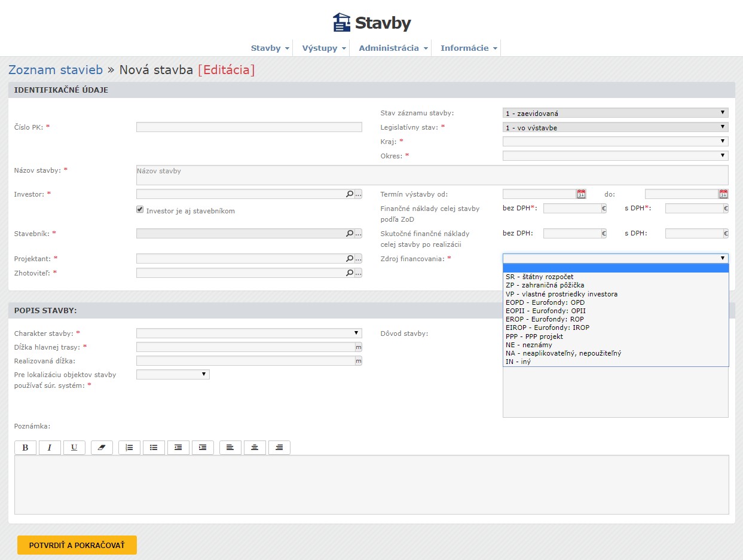
Task: Toggle bold formatting in the Poznámka editor
Action: (25, 448)
